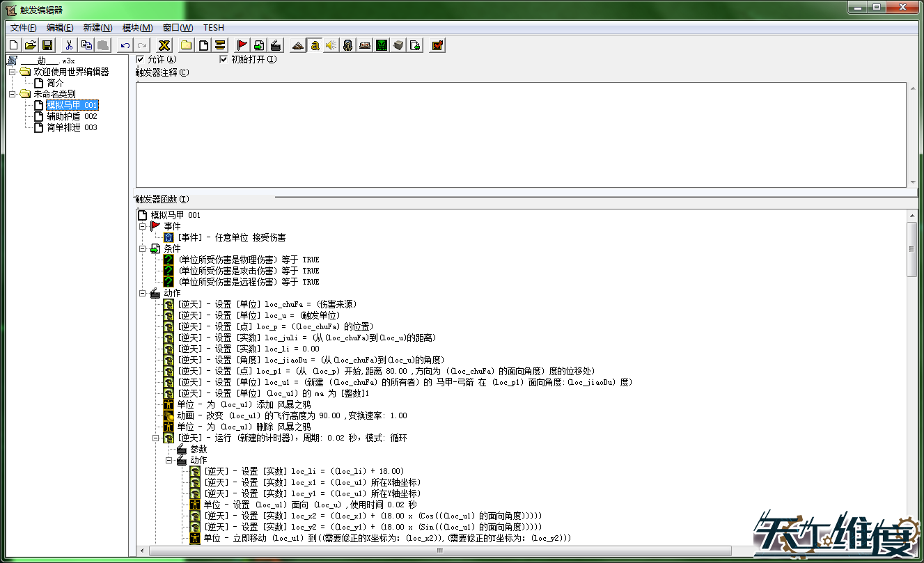Open the Terrain Editor toolbar icon
This screenshot has width=924, height=563.
coord(298,45)
